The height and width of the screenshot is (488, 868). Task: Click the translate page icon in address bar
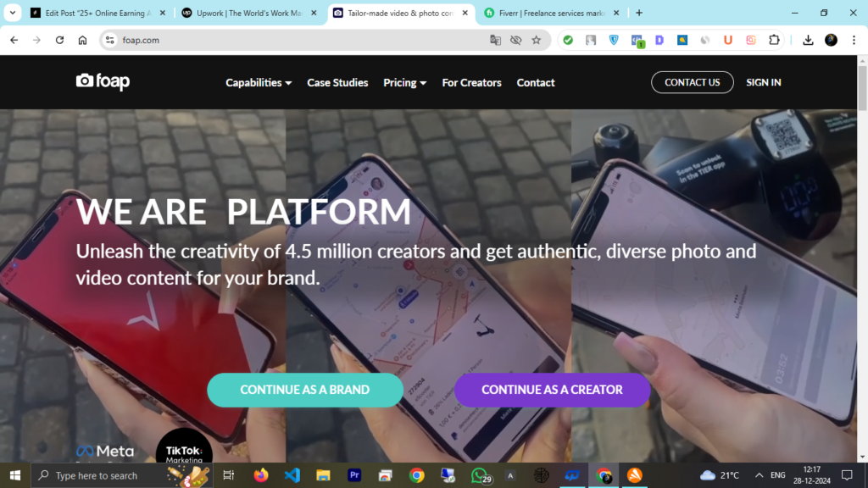495,40
